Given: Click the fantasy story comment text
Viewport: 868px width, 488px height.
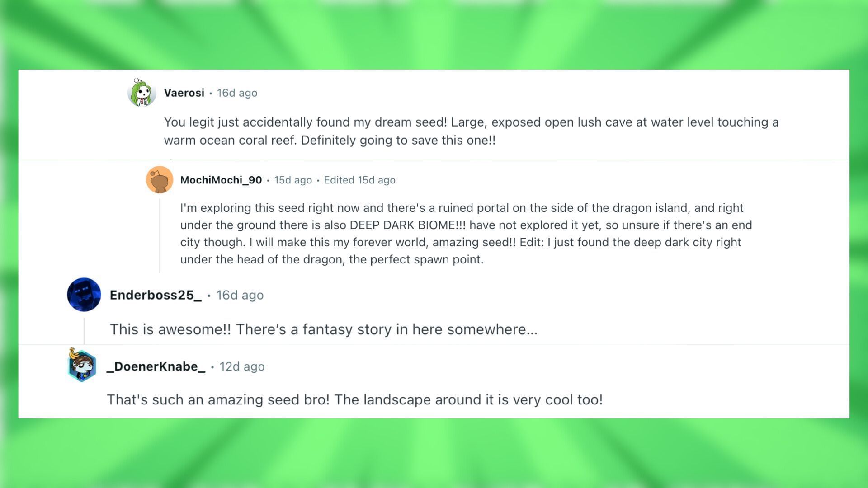Looking at the screenshot, I should pyautogui.click(x=324, y=329).
